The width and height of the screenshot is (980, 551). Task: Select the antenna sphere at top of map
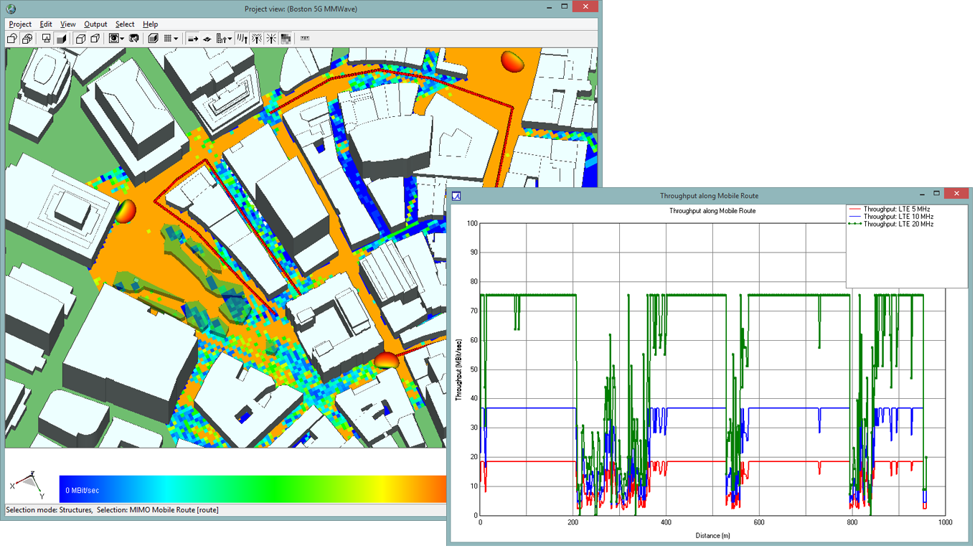[x=513, y=62]
